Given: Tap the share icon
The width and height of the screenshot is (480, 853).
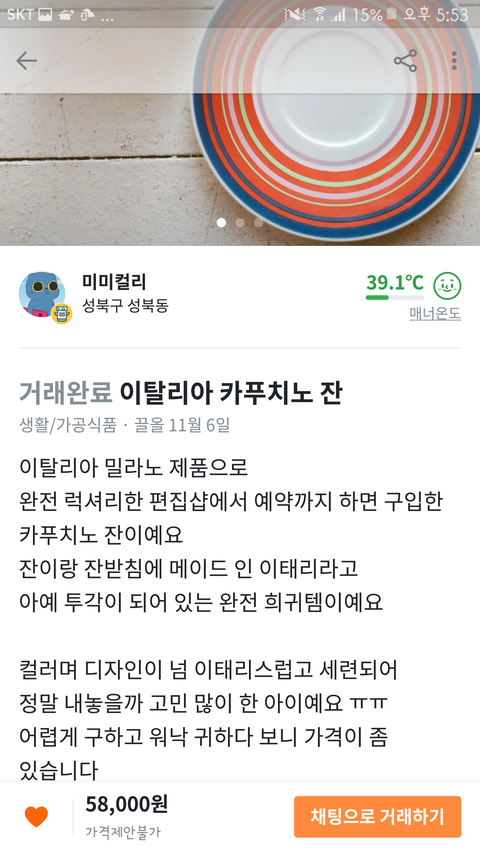Looking at the screenshot, I should coord(405,61).
